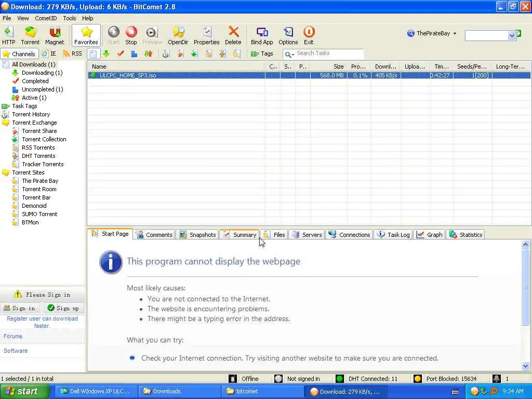
Task: Open the Options dialog
Action: [x=288, y=36]
